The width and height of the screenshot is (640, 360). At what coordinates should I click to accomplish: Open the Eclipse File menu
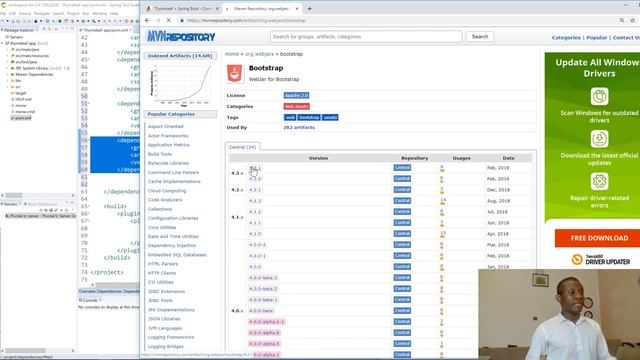tap(3, 13)
